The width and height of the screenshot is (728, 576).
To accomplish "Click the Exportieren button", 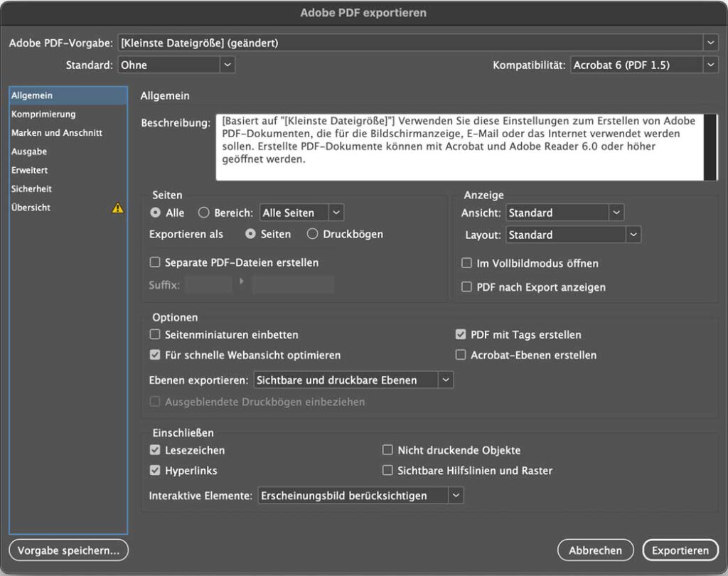I will tap(680, 550).
